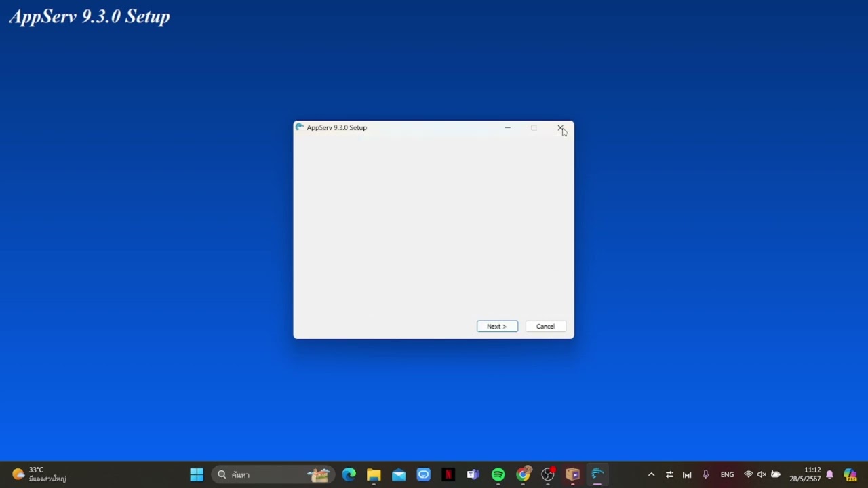Switch the ENG input language

point(727,474)
